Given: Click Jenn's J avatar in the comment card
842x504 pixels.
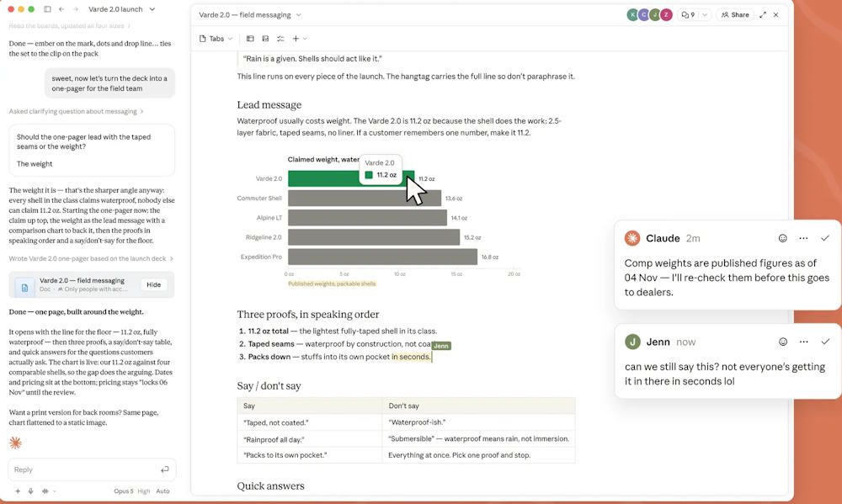Looking at the screenshot, I should [632, 342].
